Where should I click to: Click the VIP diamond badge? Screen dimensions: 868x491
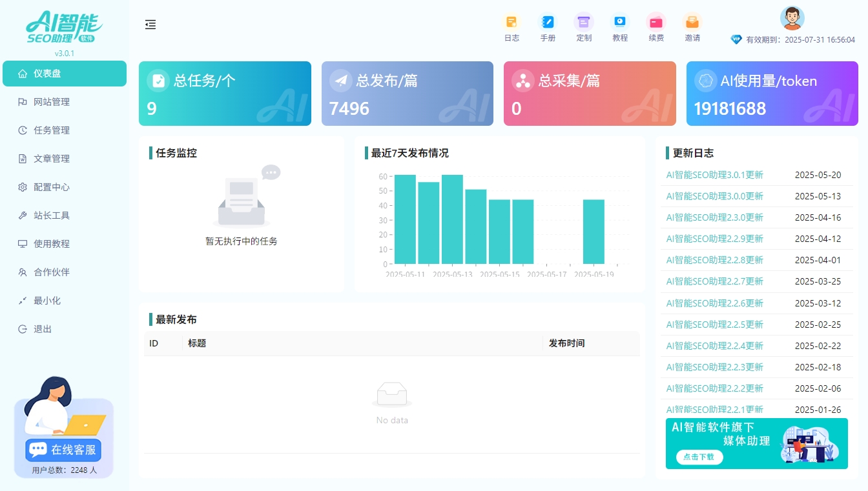[736, 39]
